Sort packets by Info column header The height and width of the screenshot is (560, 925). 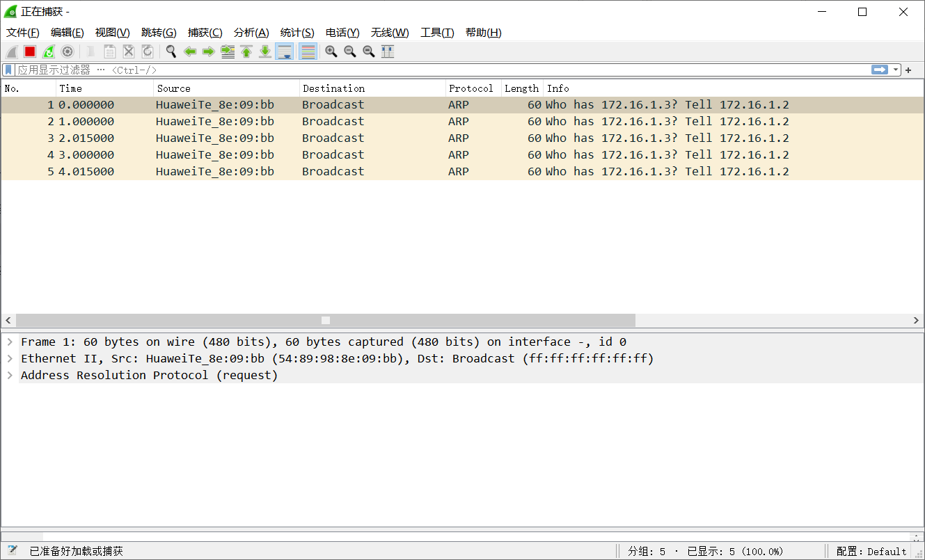click(x=734, y=88)
